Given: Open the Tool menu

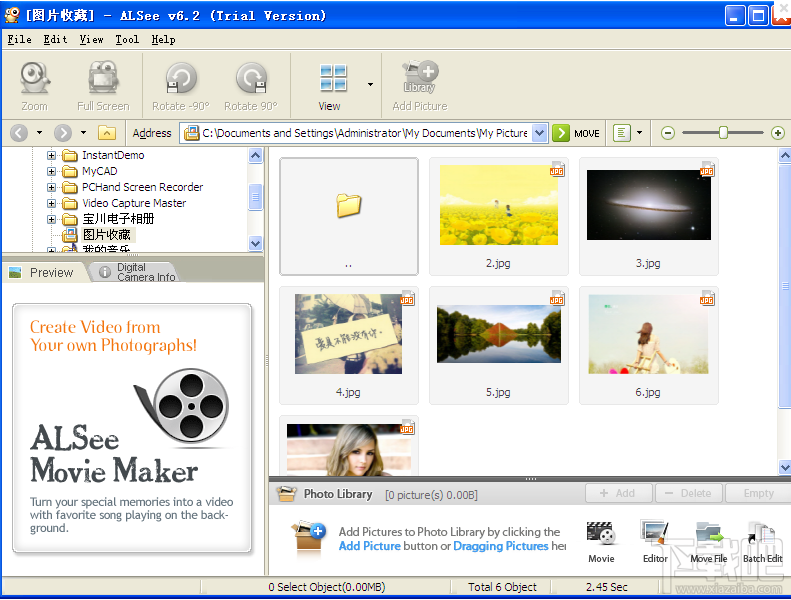Looking at the screenshot, I should [x=127, y=39].
